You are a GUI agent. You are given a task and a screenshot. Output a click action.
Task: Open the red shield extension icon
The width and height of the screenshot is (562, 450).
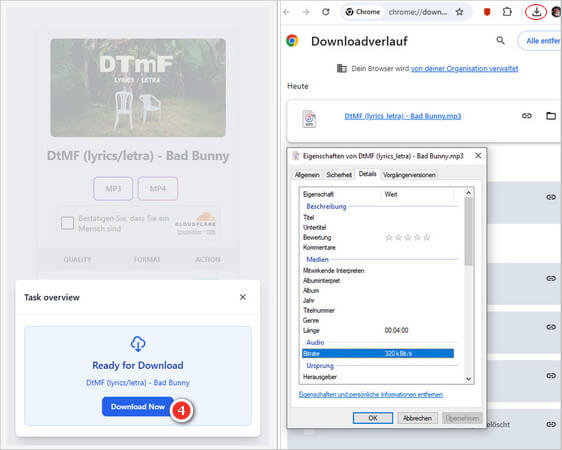pos(487,12)
